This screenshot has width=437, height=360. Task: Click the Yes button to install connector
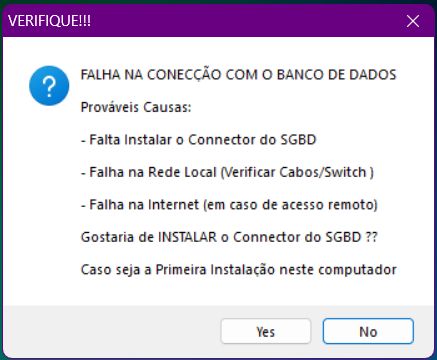click(x=266, y=331)
